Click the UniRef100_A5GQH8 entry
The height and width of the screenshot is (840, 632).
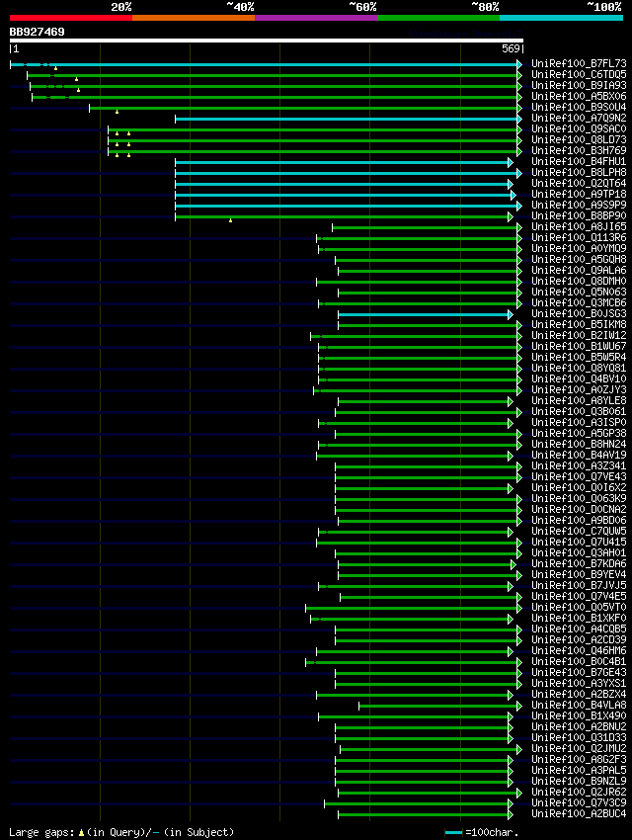pos(579,259)
